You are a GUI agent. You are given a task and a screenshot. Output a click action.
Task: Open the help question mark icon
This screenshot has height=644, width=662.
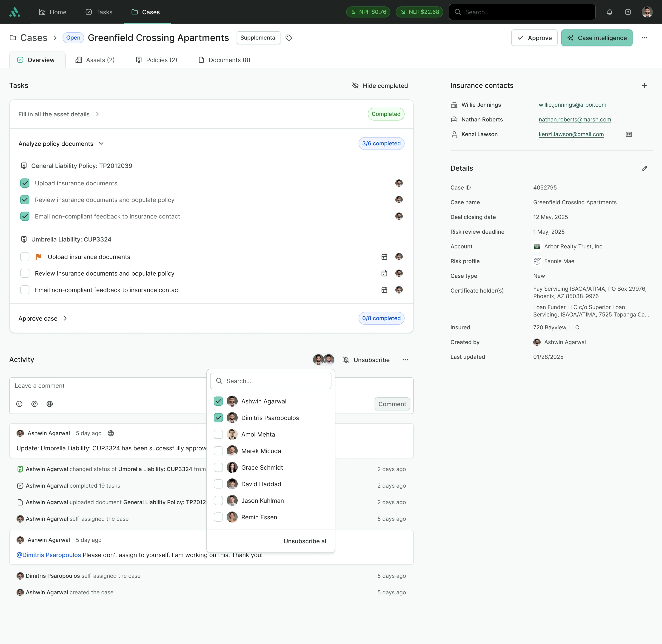point(628,12)
